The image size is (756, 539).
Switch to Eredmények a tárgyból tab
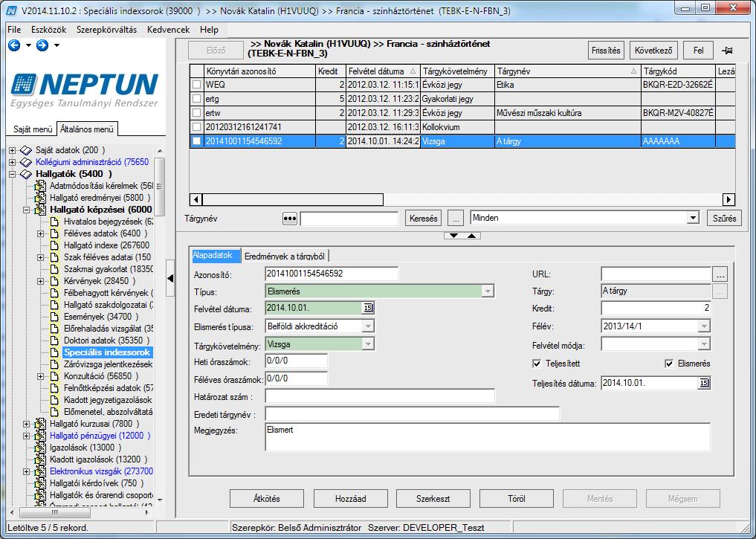(x=284, y=256)
